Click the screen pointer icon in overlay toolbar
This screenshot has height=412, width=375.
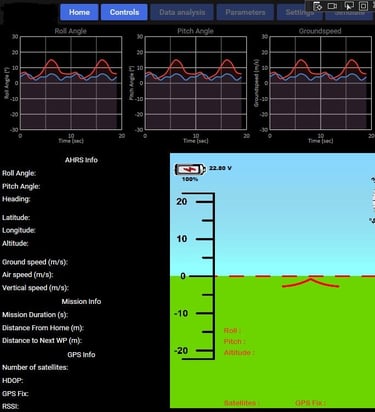[349, 6]
